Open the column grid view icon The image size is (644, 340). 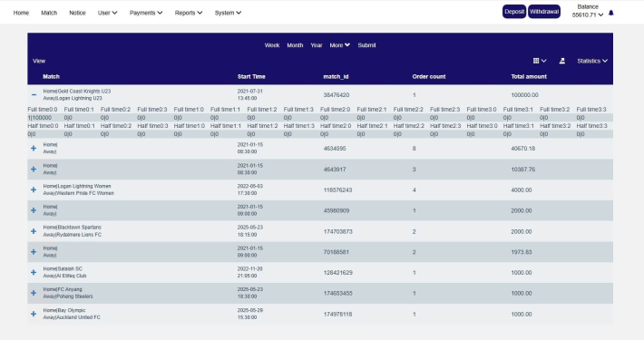point(540,61)
